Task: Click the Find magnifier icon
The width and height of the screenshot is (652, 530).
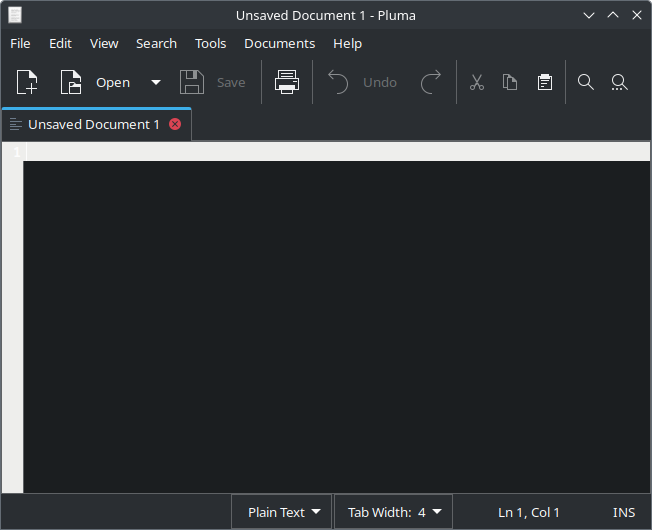Action: click(x=586, y=82)
